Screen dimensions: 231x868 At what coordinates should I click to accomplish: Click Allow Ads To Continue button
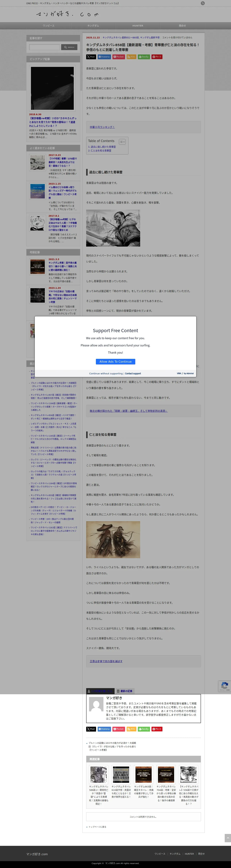[115, 362]
